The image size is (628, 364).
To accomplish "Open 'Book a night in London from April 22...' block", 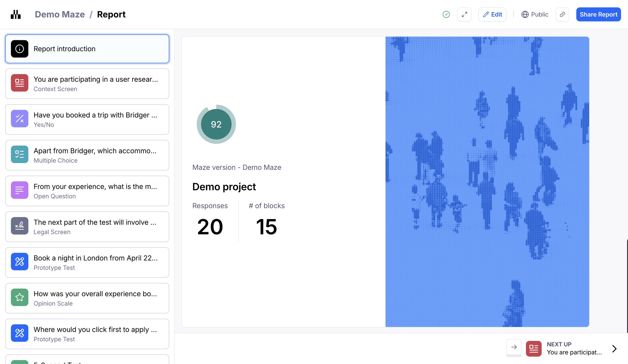I will (87, 262).
